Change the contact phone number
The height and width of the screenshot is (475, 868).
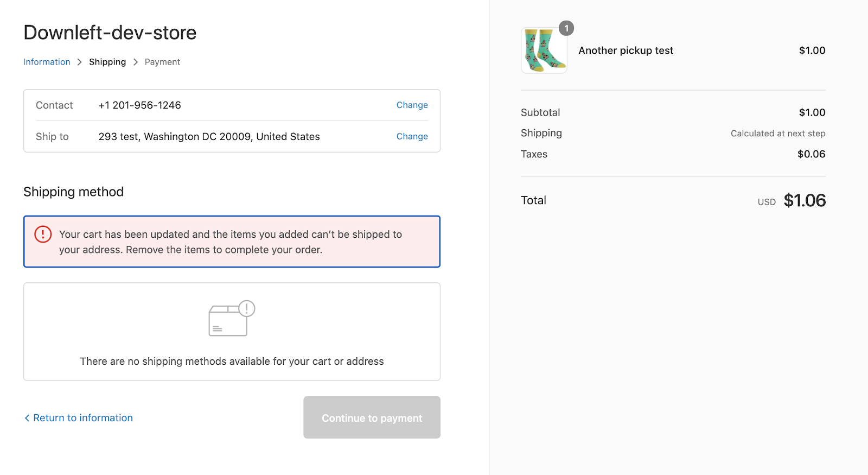click(412, 105)
